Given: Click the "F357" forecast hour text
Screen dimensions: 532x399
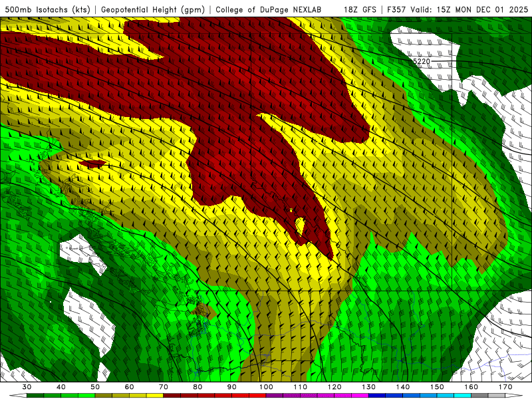Looking at the screenshot, I should [x=397, y=9].
